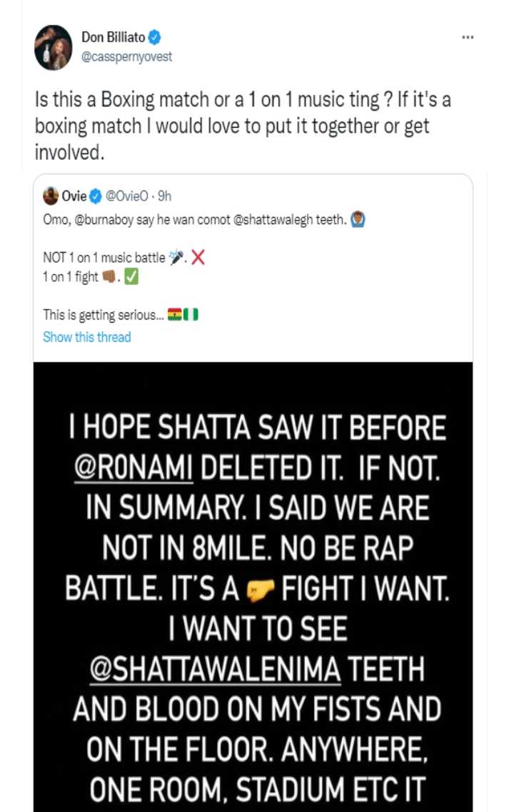Screen dimensions: 514x812
Task: Open the black screenshot image attachment
Action: point(253,585)
